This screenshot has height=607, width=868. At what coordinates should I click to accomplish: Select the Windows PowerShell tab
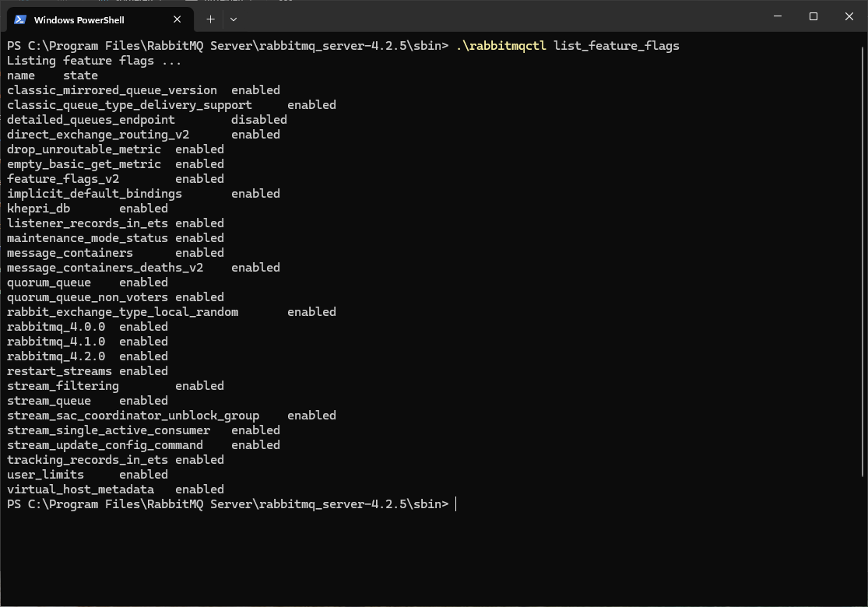pyautogui.click(x=100, y=20)
